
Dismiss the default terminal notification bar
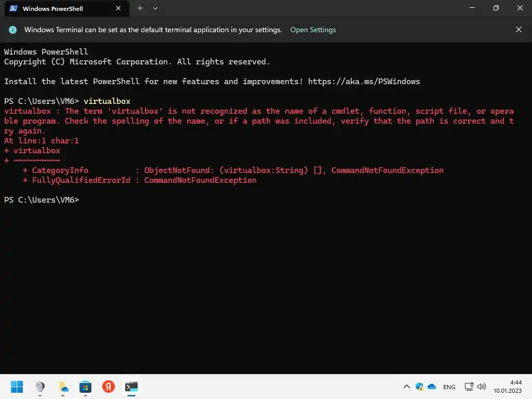518,30
